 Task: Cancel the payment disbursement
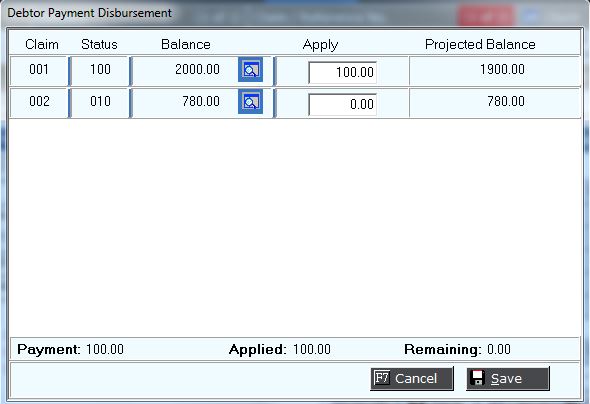412,378
